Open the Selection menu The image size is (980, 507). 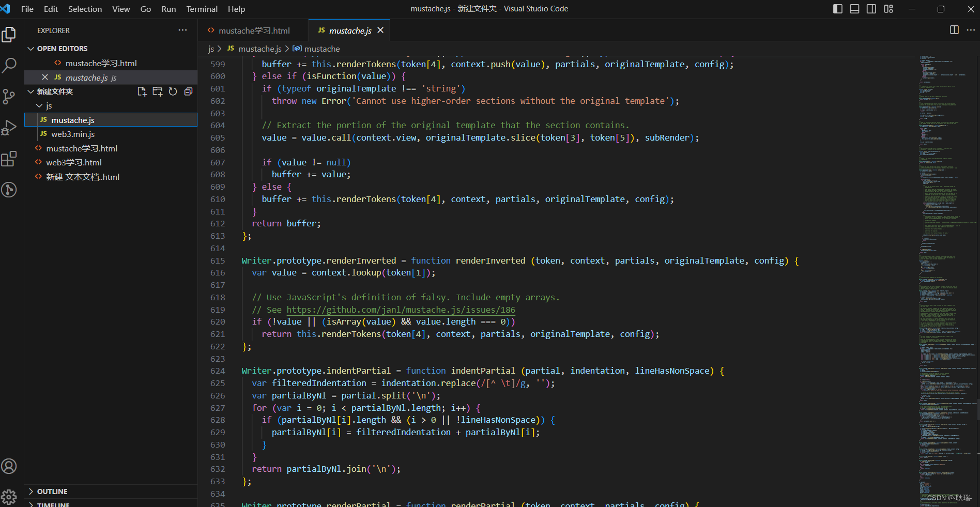[85, 9]
